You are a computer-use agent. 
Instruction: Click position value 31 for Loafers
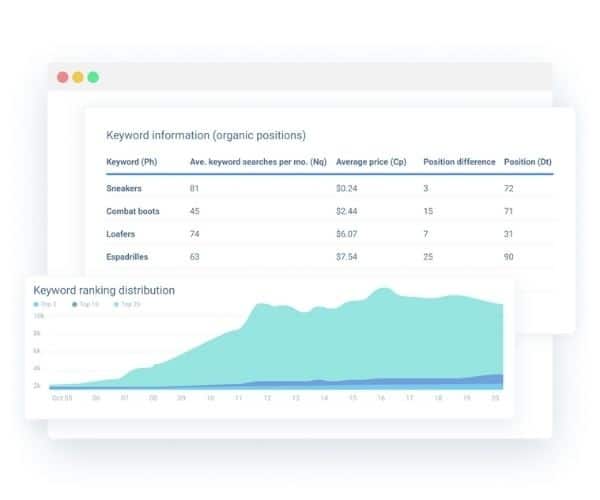point(508,234)
